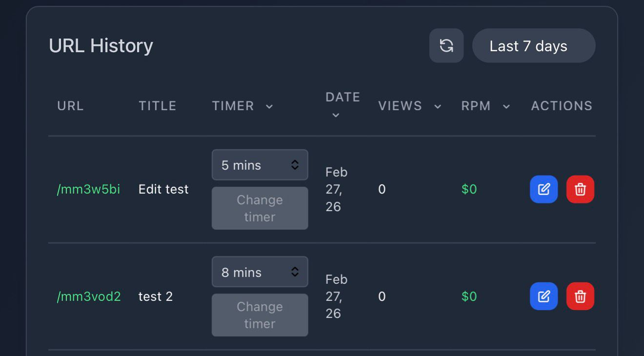Edit the "test 2" entry
This screenshot has height=356, width=644.
click(543, 296)
